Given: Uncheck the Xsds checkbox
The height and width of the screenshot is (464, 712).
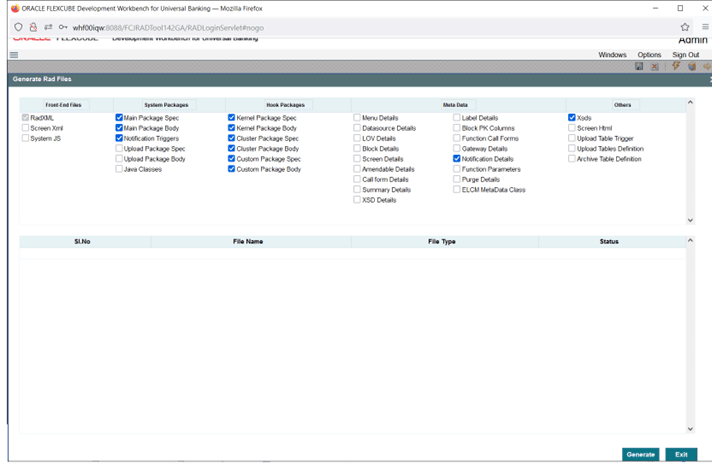Looking at the screenshot, I should click(x=572, y=118).
